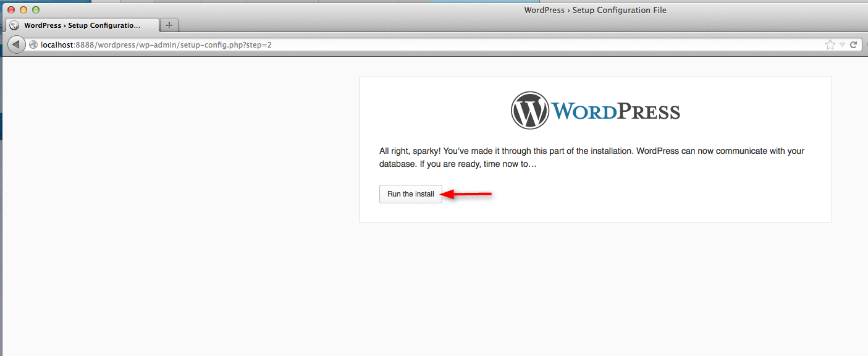
Task: Maximize the window with green button
Action: coord(36,10)
